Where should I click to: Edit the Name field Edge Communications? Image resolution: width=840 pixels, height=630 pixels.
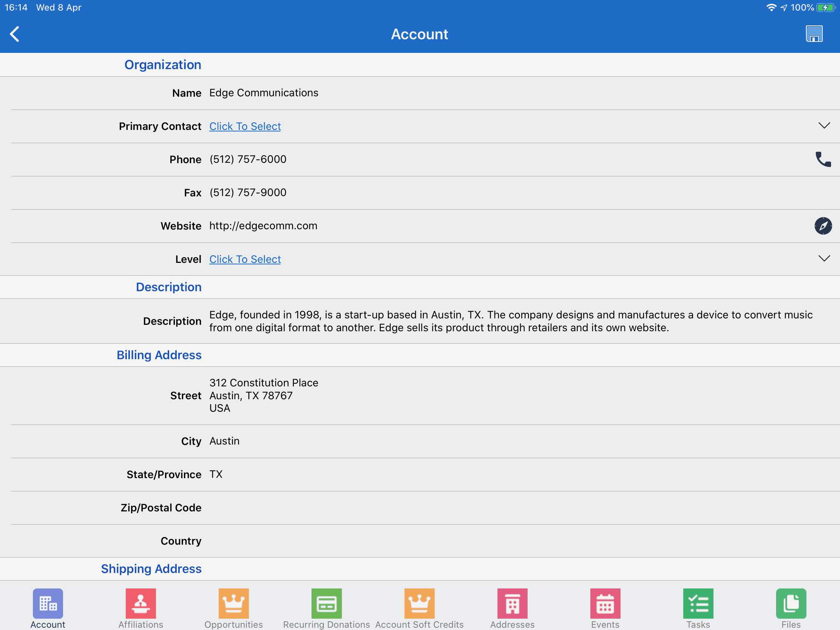click(264, 93)
